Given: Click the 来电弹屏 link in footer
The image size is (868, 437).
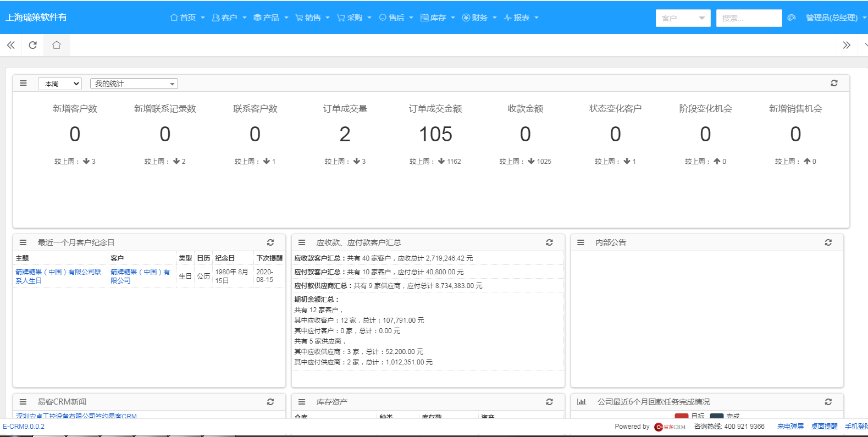Looking at the screenshot, I should [x=790, y=427].
